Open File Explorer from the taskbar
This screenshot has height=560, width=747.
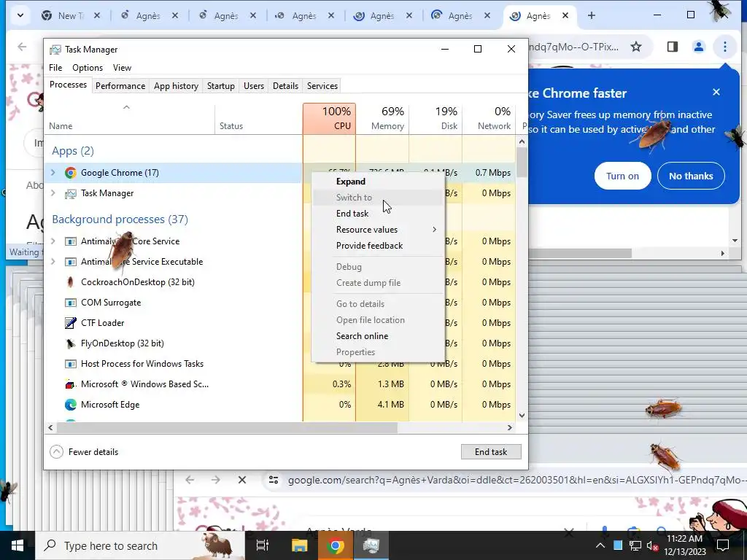pos(300,545)
